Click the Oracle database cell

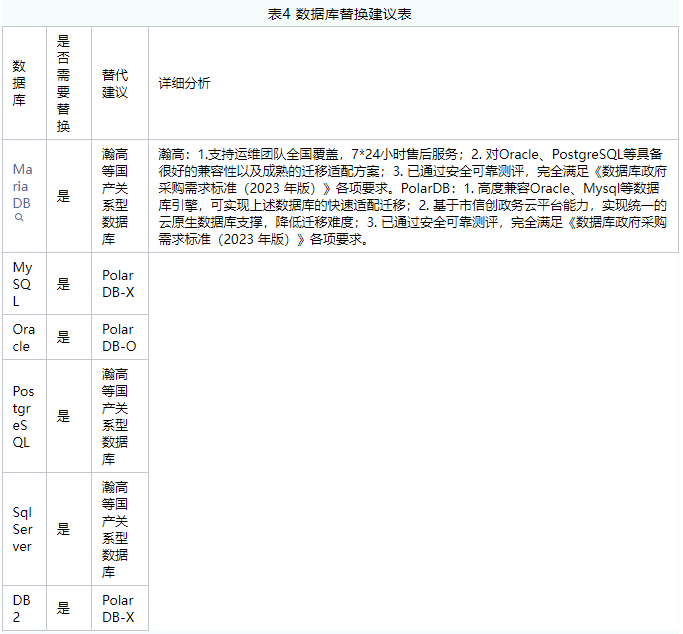pyautogui.click(x=24, y=337)
